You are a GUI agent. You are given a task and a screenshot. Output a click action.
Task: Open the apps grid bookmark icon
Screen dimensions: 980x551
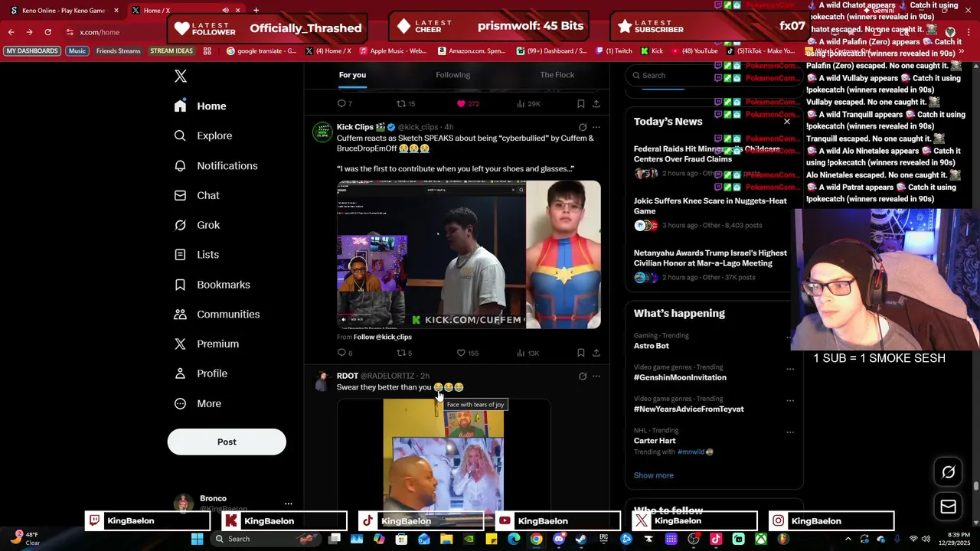207,51
